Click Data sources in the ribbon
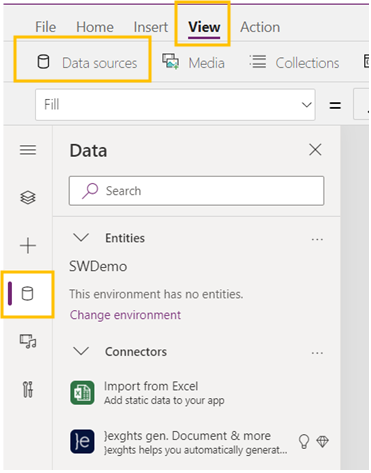 (87, 63)
